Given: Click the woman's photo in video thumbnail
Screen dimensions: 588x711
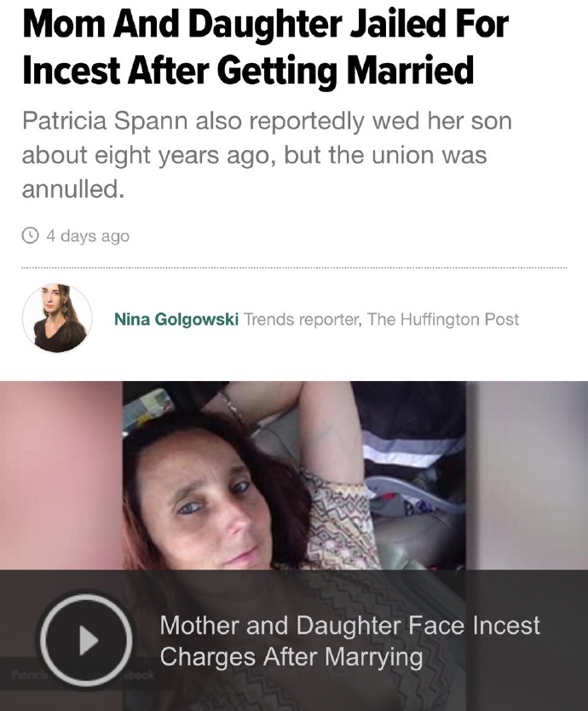Looking at the screenshot, I should tap(294, 475).
